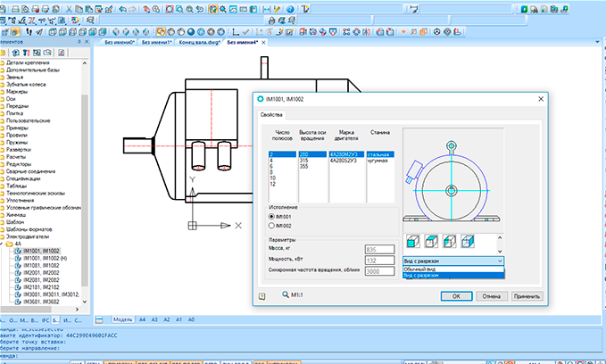Viewport: 606px width, 364px height.
Task: Click the Undo arrow in the toolbar
Action: pyautogui.click(x=123, y=9)
